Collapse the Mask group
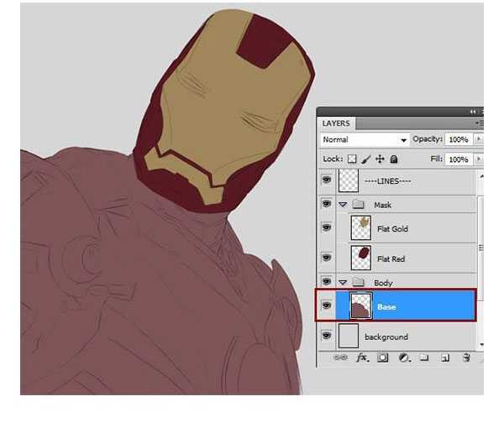504x433 pixels. coord(343,205)
